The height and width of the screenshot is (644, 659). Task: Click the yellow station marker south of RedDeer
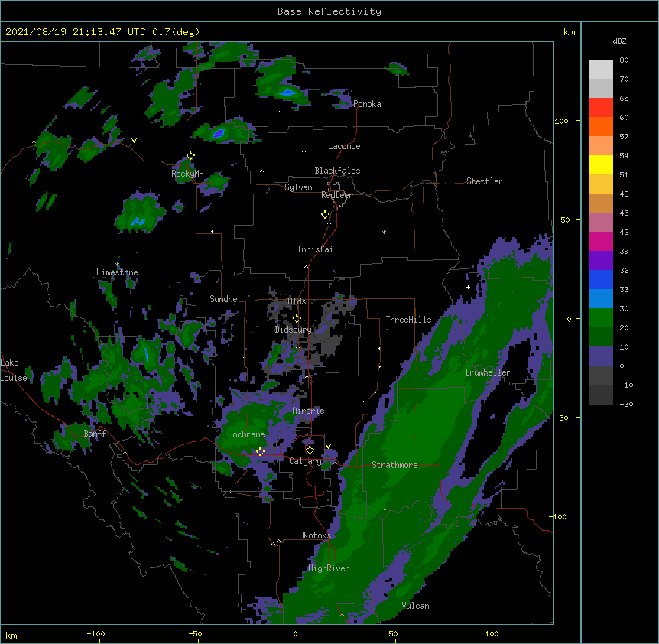point(326,215)
